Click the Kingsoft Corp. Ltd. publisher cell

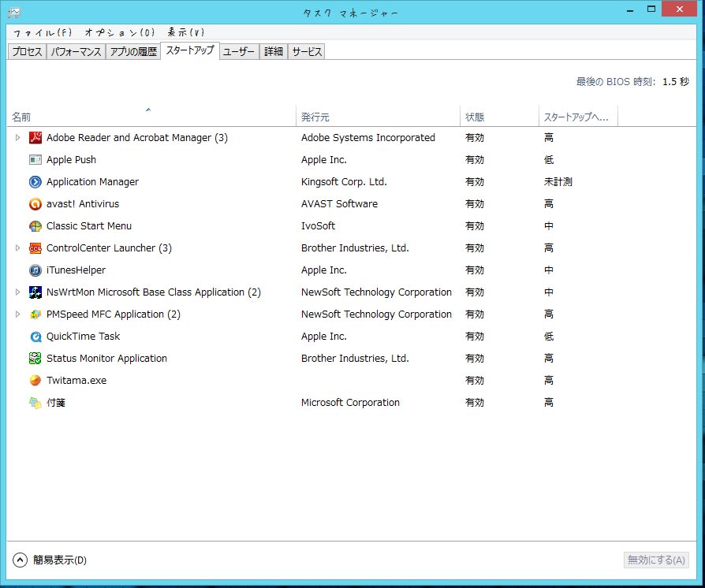click(x=344, y=181)
